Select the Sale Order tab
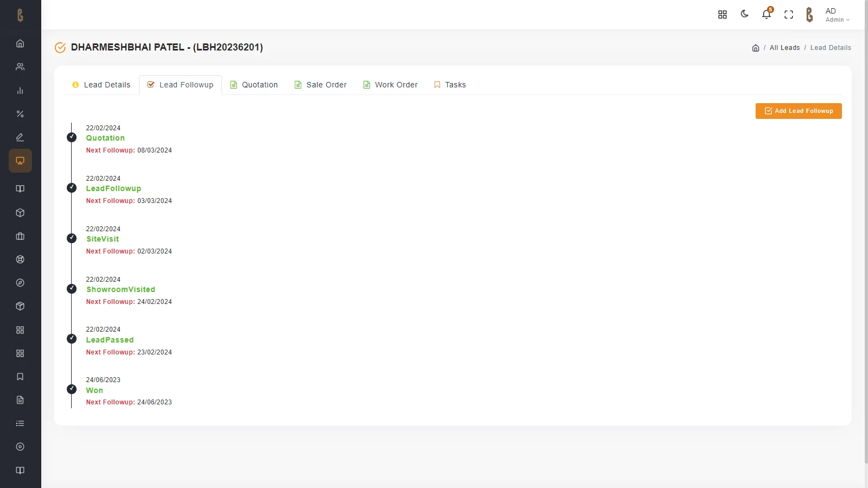Screen dimensions: 868x488 (x=320, y=85)
